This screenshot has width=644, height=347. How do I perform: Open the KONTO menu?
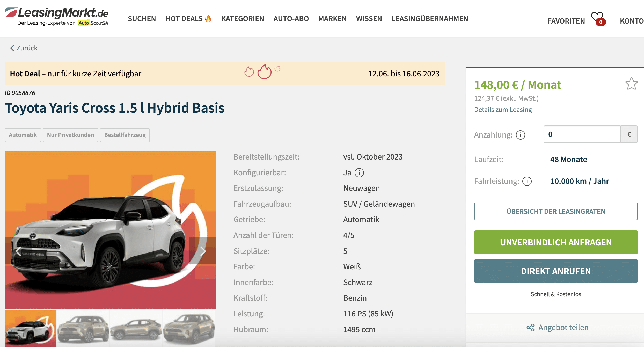632,21
